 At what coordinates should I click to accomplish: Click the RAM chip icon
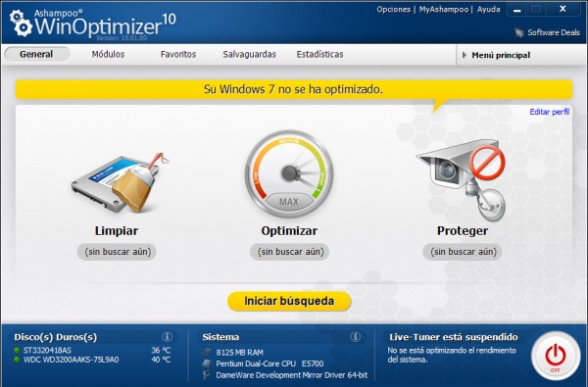pyautogui.click(x=207, y=352)
